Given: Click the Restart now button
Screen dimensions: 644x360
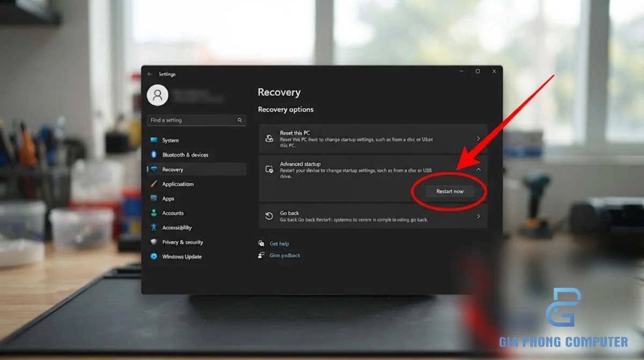Looking at the screenshot, I should 450,191.
